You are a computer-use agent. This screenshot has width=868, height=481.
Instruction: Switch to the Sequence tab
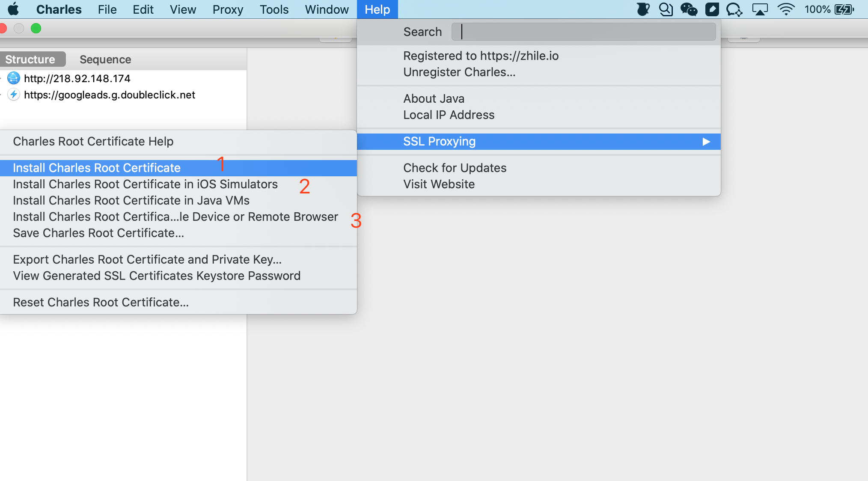pos(105,59)
